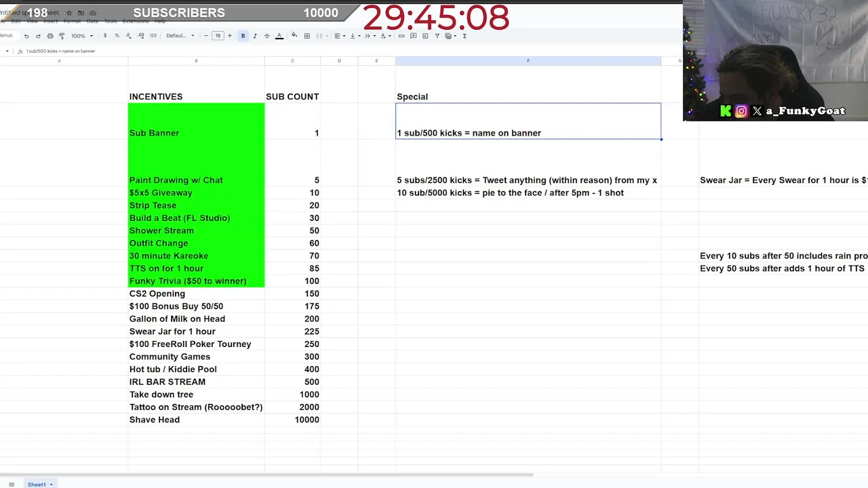Click the functions sigma icon
This screenshot has height=488, width=868.
465,36
